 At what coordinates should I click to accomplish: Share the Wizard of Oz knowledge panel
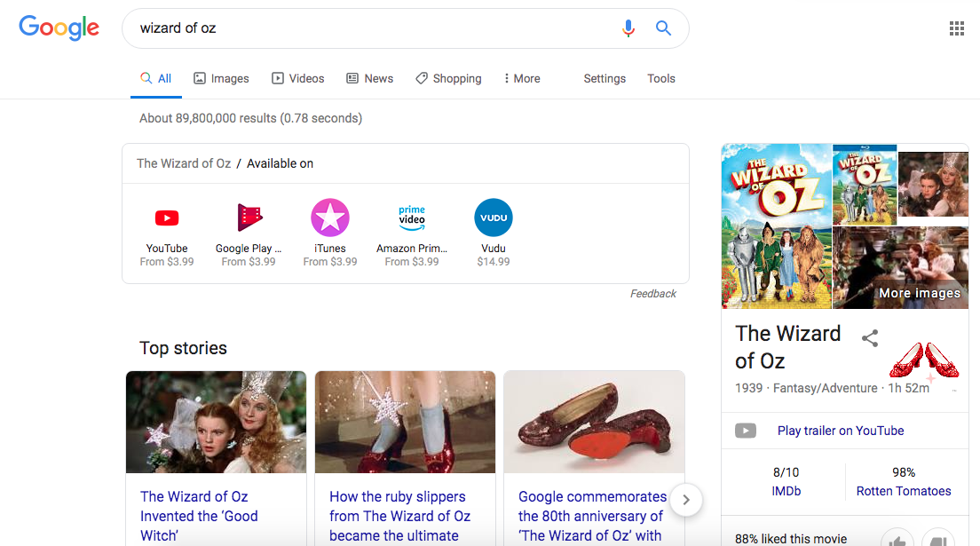[x=870, y=338]
